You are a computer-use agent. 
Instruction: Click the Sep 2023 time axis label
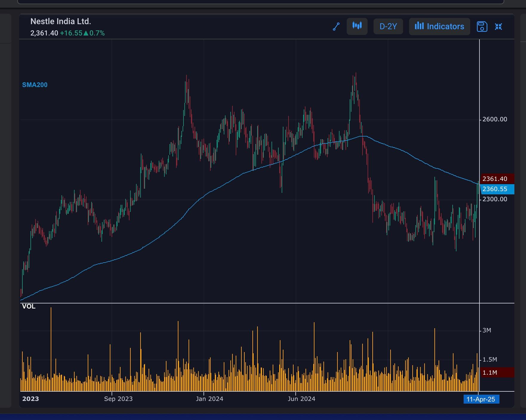click(118, 399)
